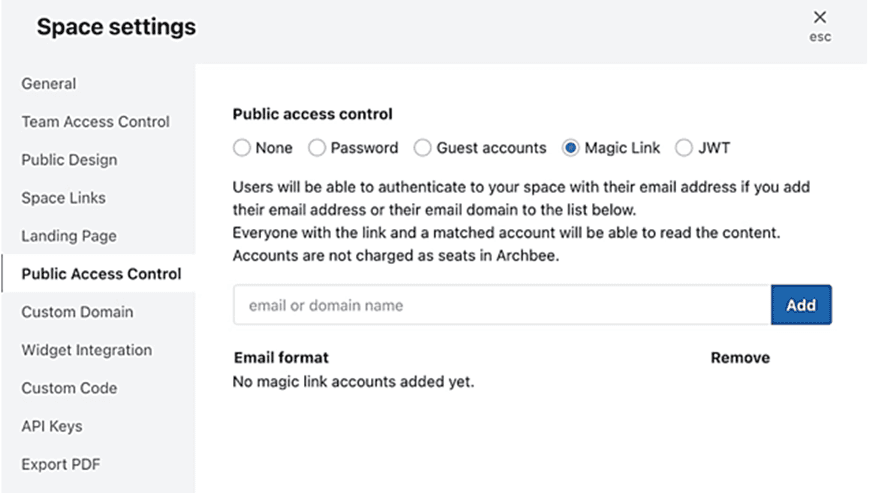Open Export PDF settings
The height and width of the screenshot is (493, 871).
(61, 464)
